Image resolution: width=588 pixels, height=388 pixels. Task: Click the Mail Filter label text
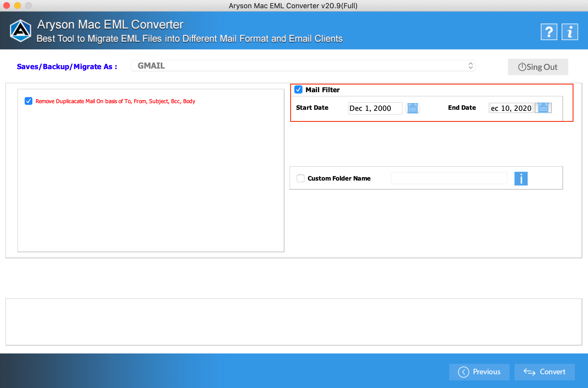click(323, 90)
